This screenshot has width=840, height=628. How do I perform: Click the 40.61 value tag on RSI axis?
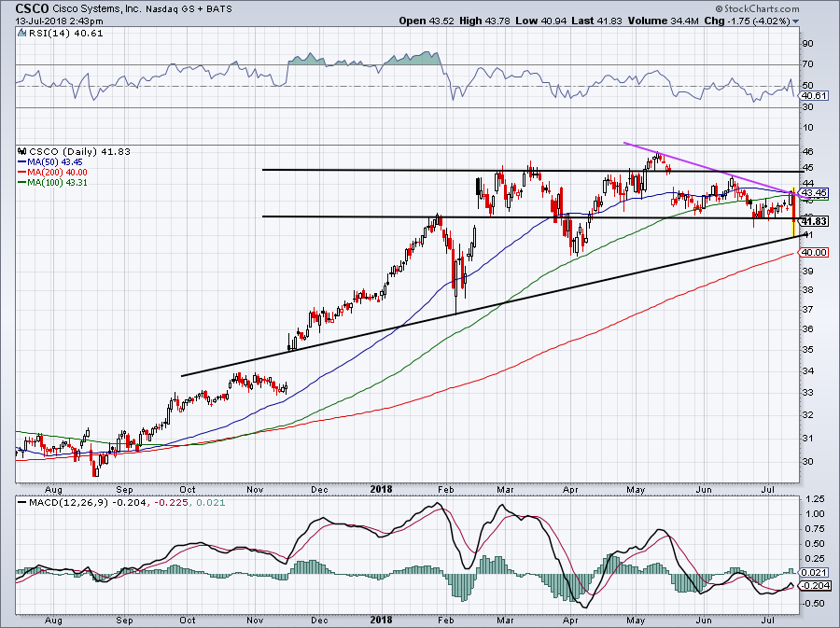tap(814, 96)
